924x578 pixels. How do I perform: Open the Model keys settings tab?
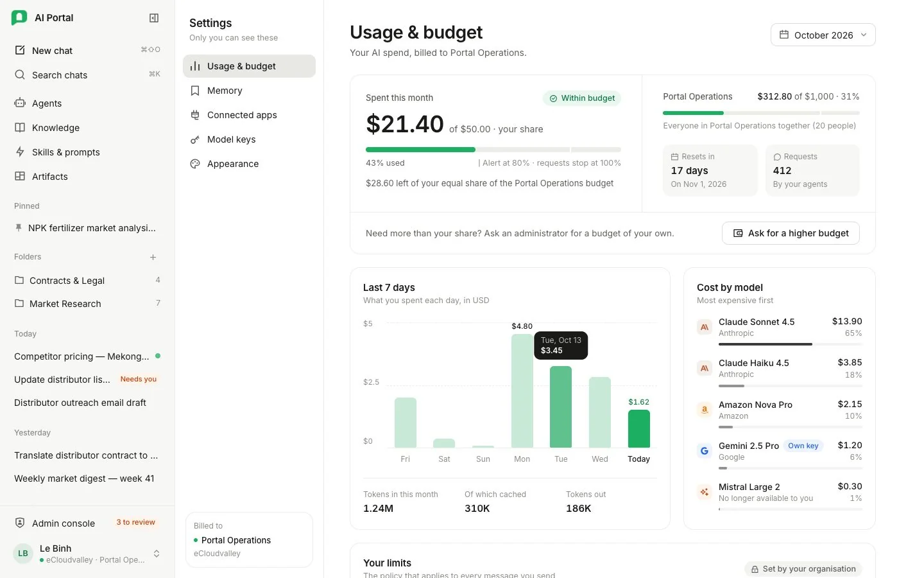(x=249, y=139)
